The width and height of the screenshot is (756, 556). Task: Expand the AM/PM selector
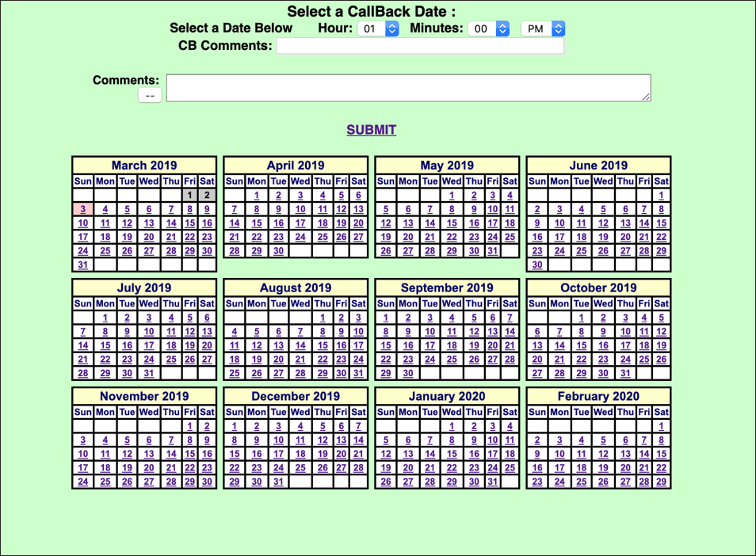[x=543, y=29]
